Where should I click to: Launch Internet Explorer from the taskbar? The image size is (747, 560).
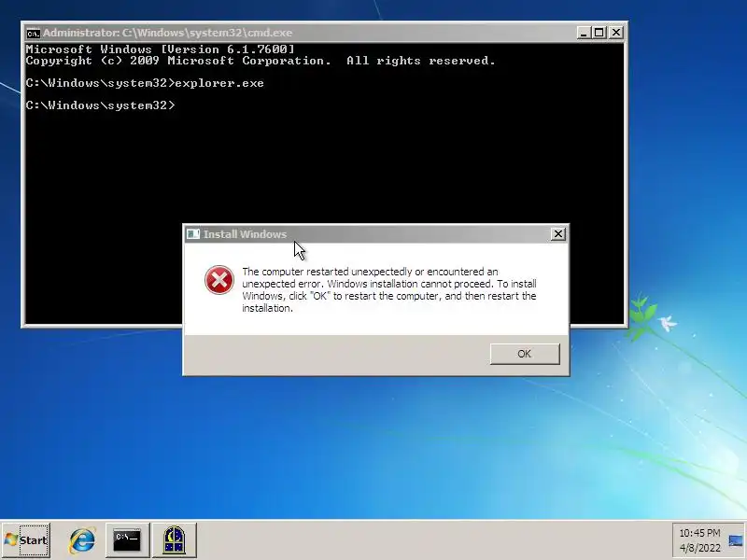point(82,540)
